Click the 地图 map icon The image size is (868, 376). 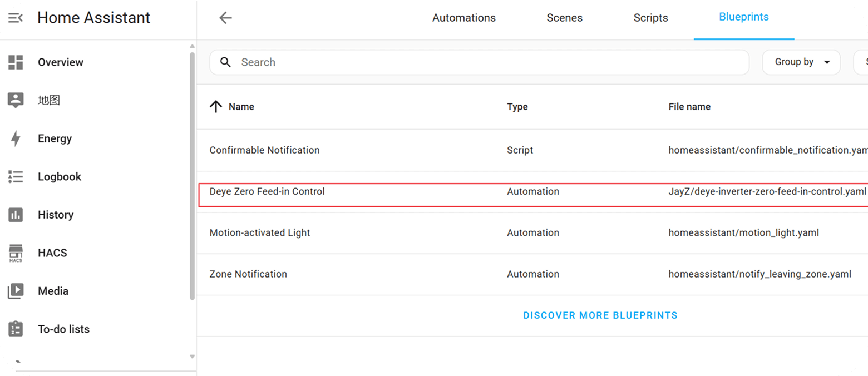pyautogui.click(x=16, y=101)
